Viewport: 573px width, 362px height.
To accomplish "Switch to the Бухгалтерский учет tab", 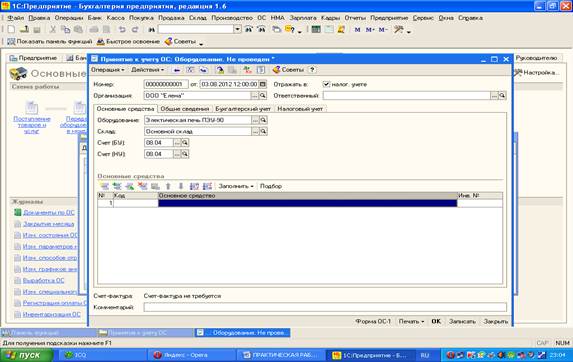I will 243,109.
